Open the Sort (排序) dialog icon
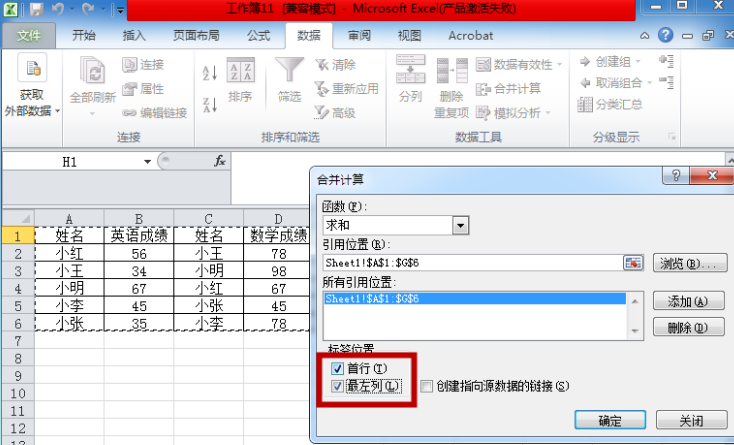The width and height of the screenshot is (734, 445). (241, 70)
